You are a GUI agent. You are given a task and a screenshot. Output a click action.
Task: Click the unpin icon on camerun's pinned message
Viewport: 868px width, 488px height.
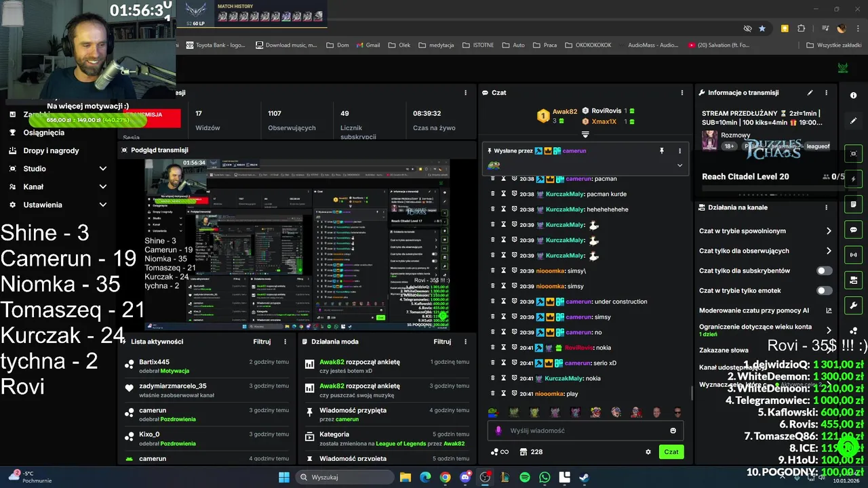(662, 150)
